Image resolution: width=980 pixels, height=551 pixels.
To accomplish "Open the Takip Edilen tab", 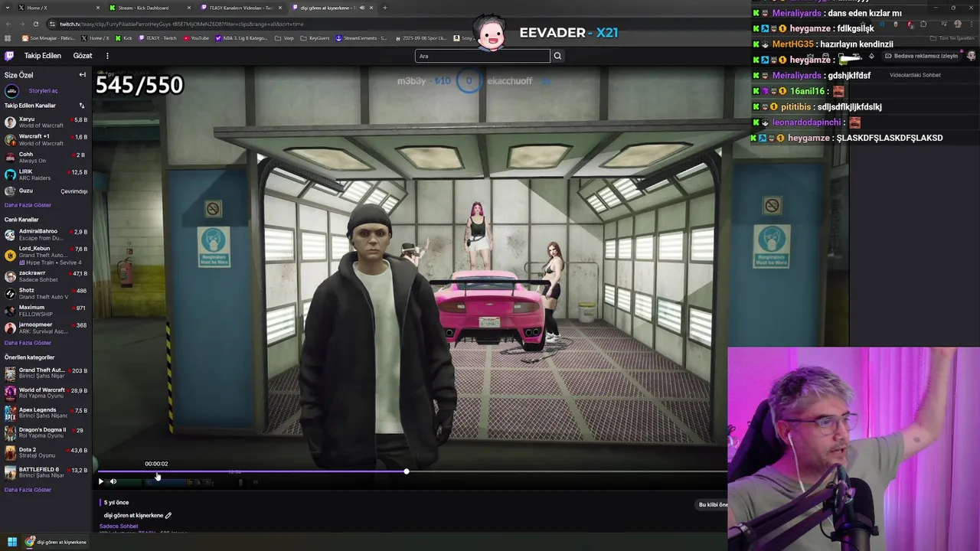I will point(42,56).
